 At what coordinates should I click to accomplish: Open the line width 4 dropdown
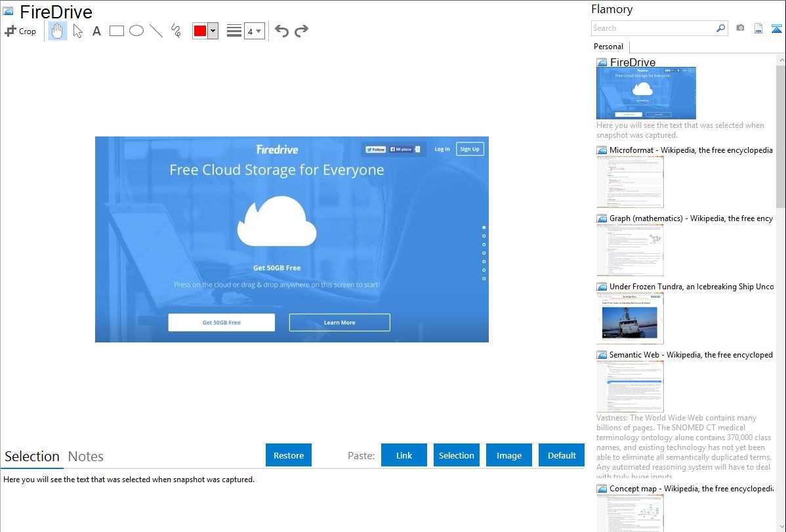(255, 31)
